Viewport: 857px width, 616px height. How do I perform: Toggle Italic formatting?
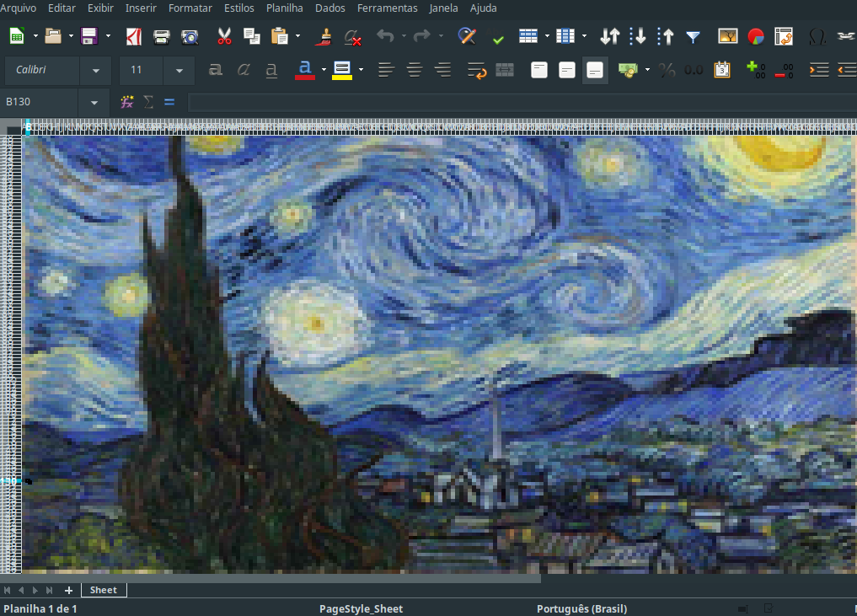click(x=244, y=69)
